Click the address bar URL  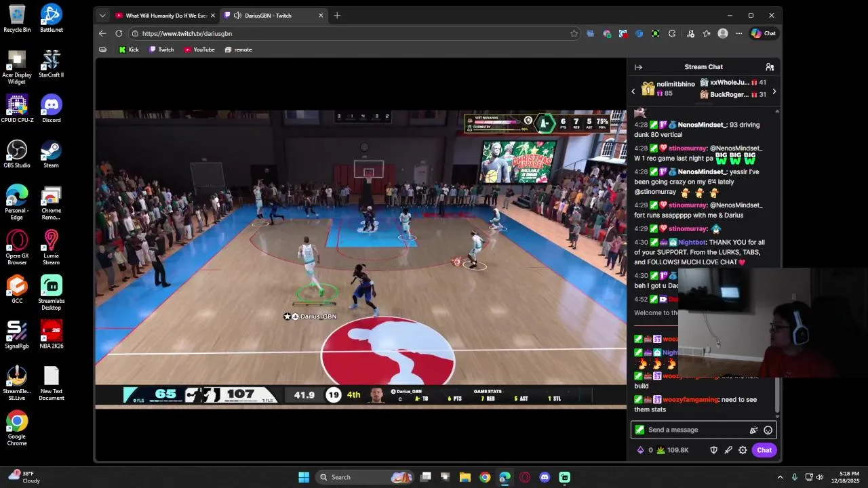[x=186, y=33]
